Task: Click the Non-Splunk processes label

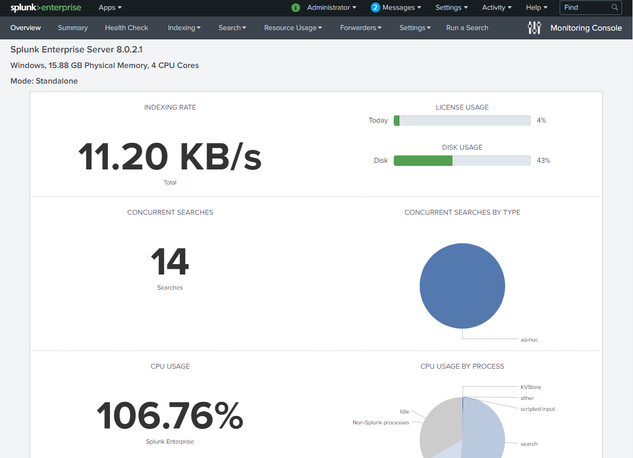Action: (x=381, y=422)
